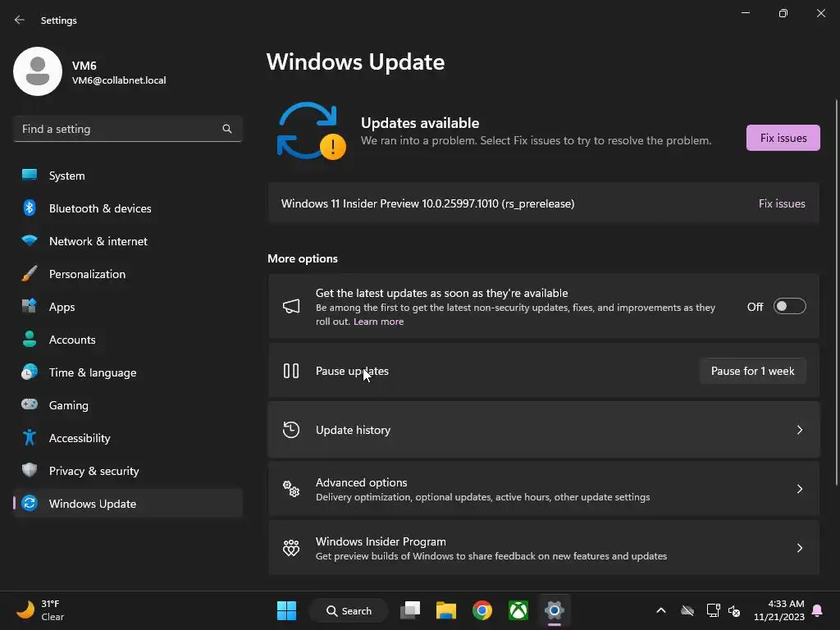Click the update status icon with warning badge
The height and width of the screenshot is (630, 840).
coord(311,131)
